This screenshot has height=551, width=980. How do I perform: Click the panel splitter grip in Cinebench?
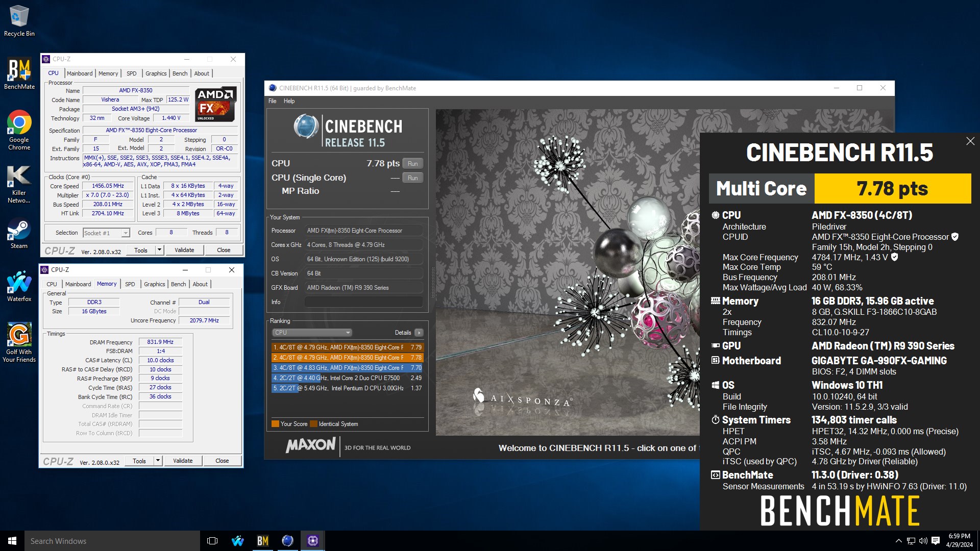(433, 282)
